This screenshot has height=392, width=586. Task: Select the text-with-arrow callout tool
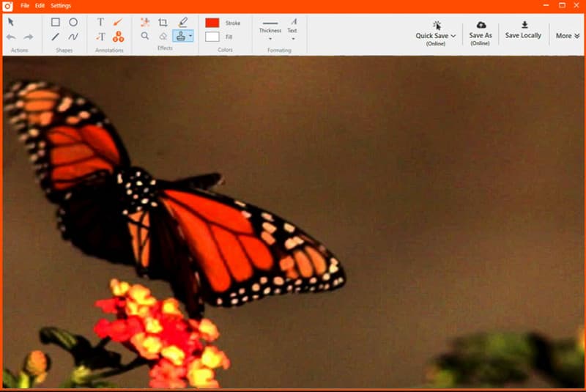click(x=100, y=37)
